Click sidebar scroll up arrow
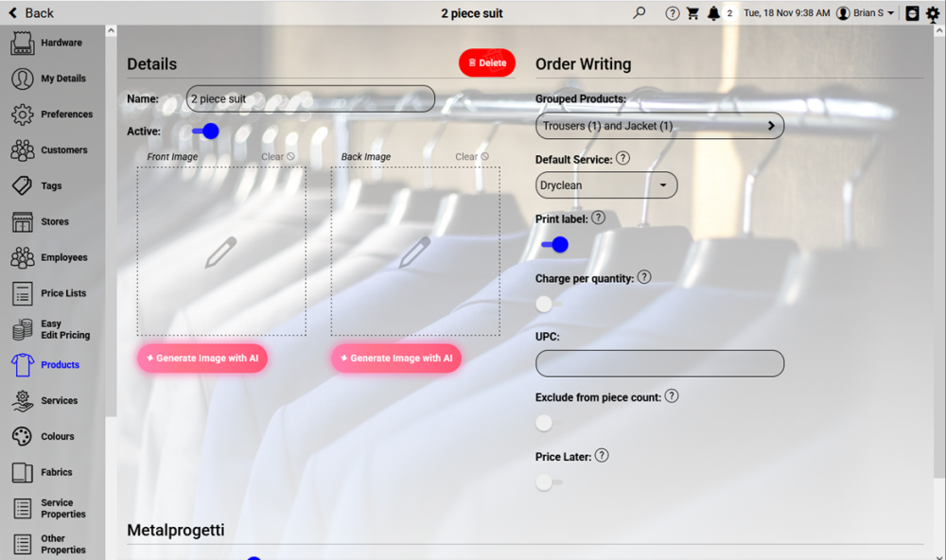Screen dimensions: 946x560 (111, 31)
